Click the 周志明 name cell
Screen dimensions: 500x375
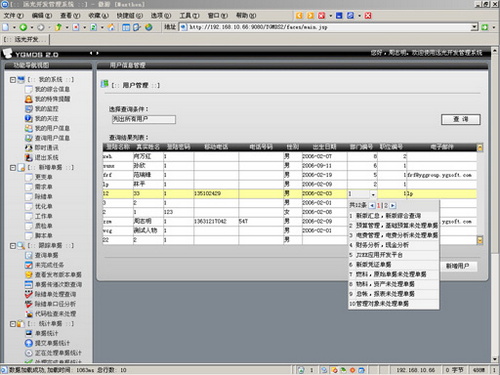click(148, 221)
